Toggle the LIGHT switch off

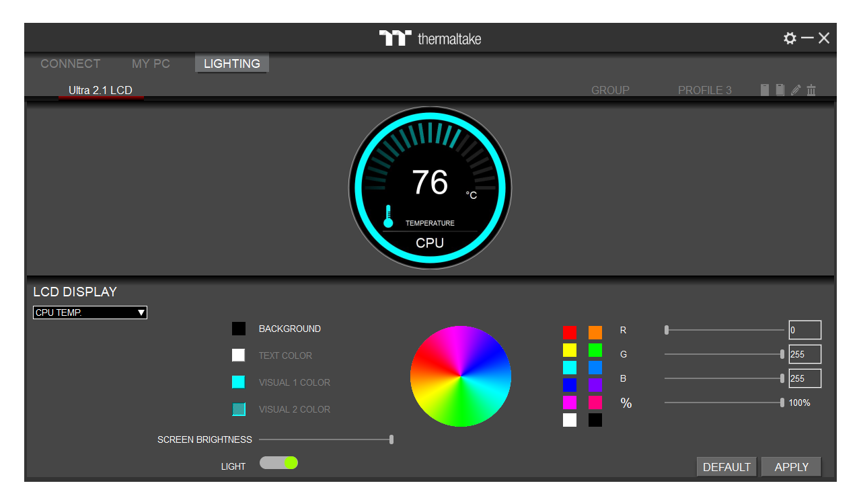click(x=278, y=463)
